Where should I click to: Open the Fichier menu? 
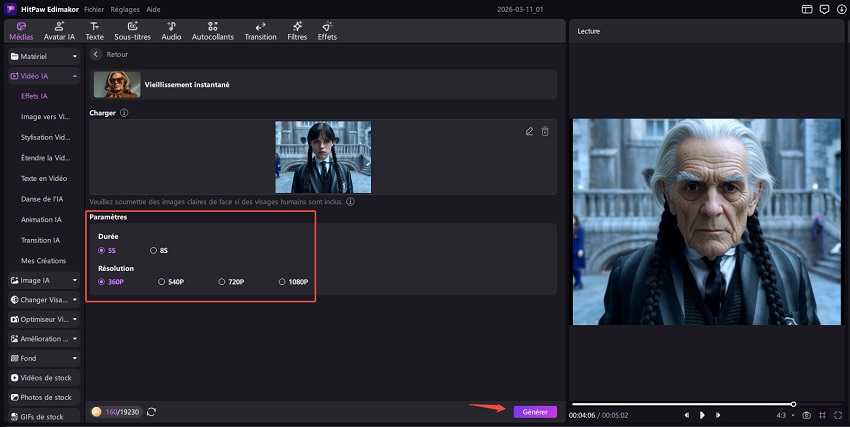(x=94, y=9)
